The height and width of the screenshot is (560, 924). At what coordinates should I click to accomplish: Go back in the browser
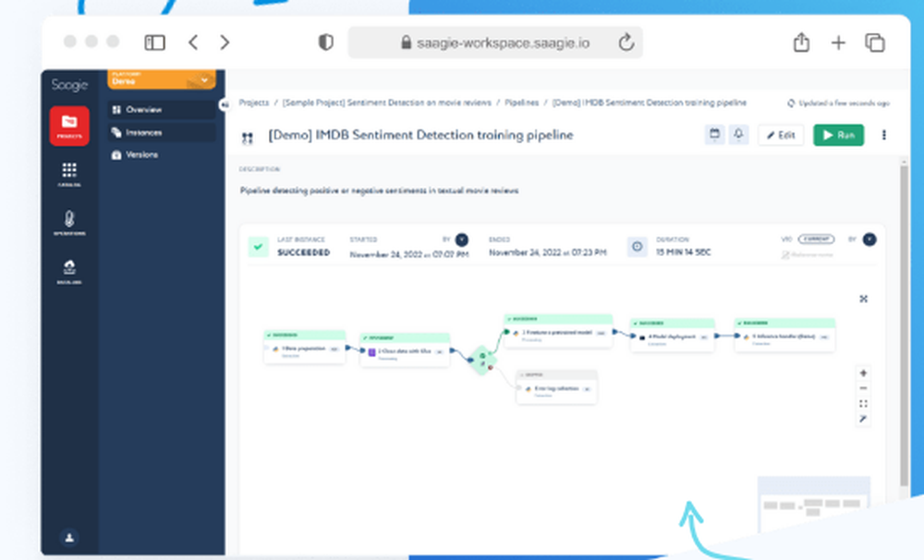(x=193, y=43)
